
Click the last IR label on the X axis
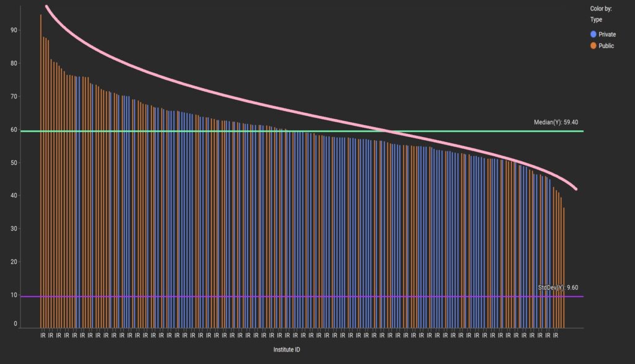[x=556, y=335]
